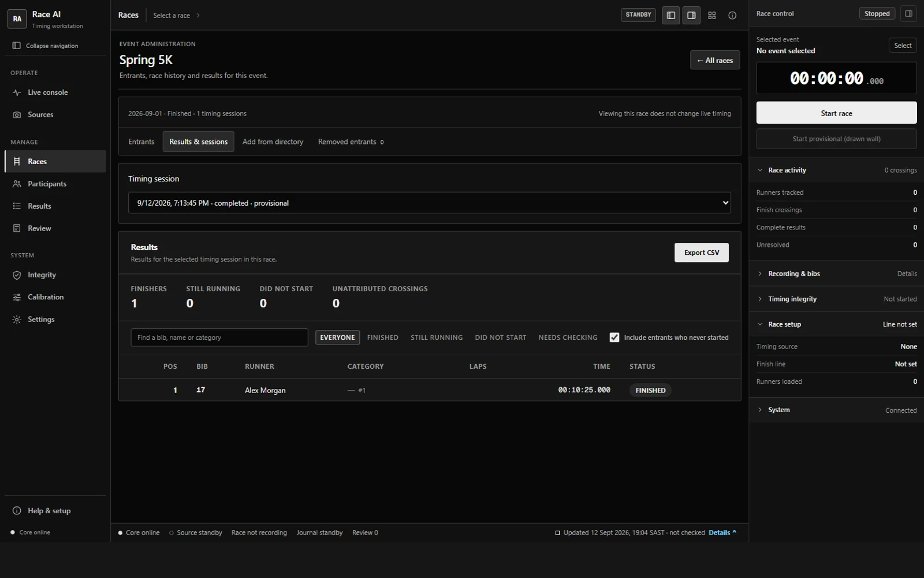
Task: Toggle right panel layout icon in header
Action: (x=691, y=16)
